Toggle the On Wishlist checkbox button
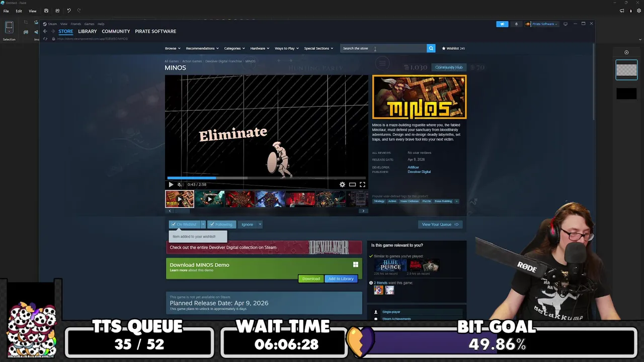 (184, 224)
